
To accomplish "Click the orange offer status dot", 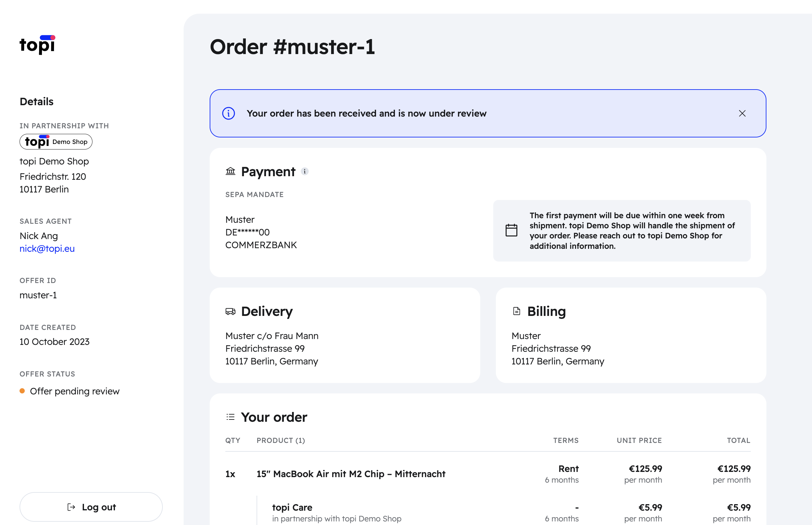I will tap(22, 391).
